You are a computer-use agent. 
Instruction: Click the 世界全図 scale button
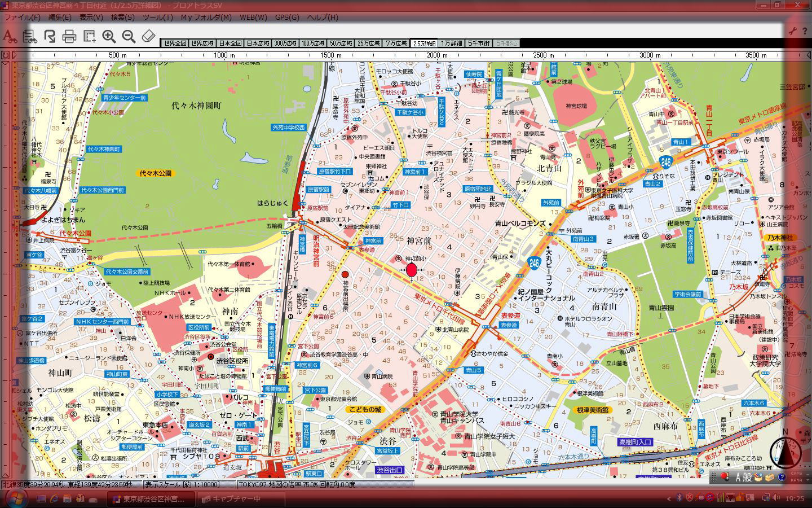point(175,43)
